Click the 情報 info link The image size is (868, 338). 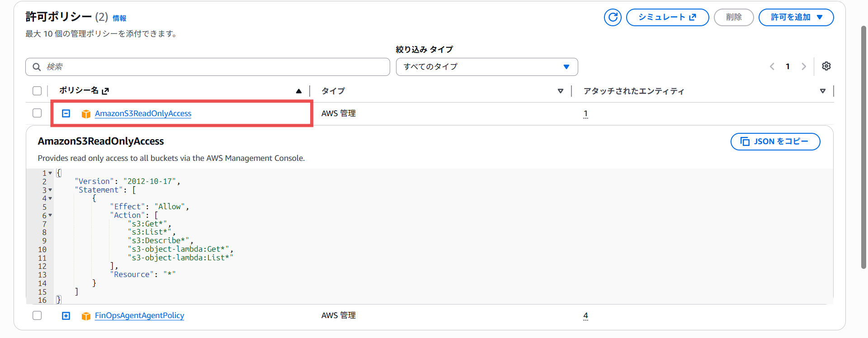(x=119, y=18)
